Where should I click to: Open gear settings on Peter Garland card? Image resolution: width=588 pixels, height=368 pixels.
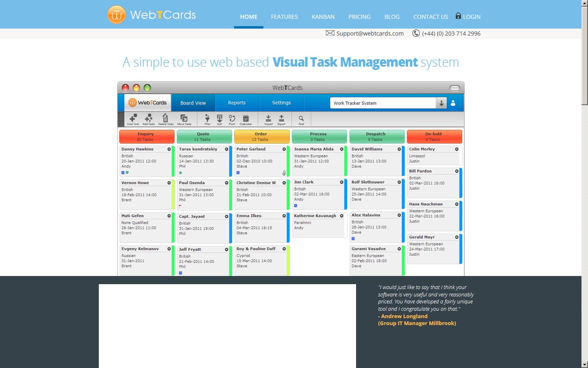284,149
